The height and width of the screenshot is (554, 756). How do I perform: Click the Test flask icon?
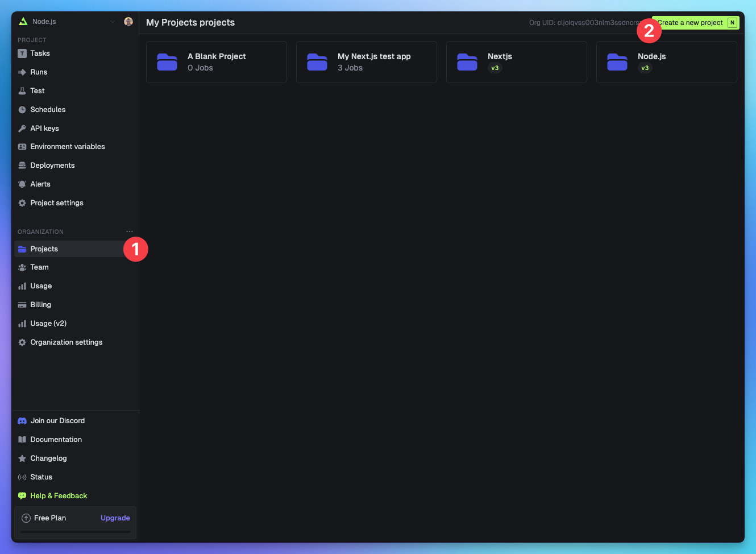pos(22,90)
